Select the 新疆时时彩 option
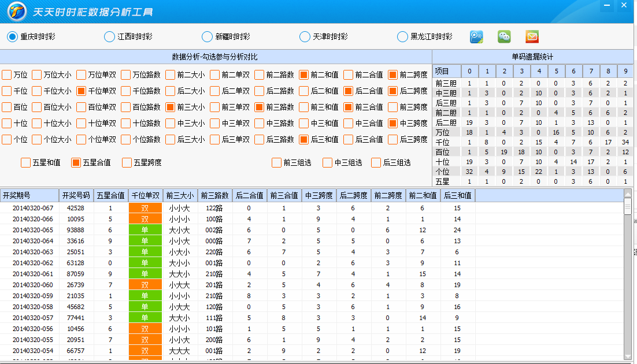637x364 pixels. (x=206, y=36)
